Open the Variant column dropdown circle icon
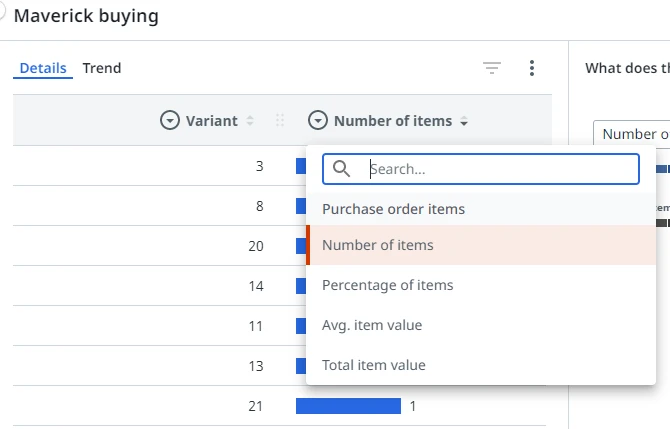The height and width of the screenshot is (429, 670). 170,120
